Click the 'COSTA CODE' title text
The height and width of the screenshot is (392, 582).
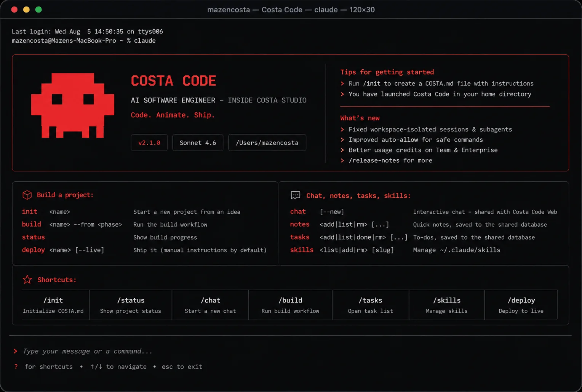173,81
